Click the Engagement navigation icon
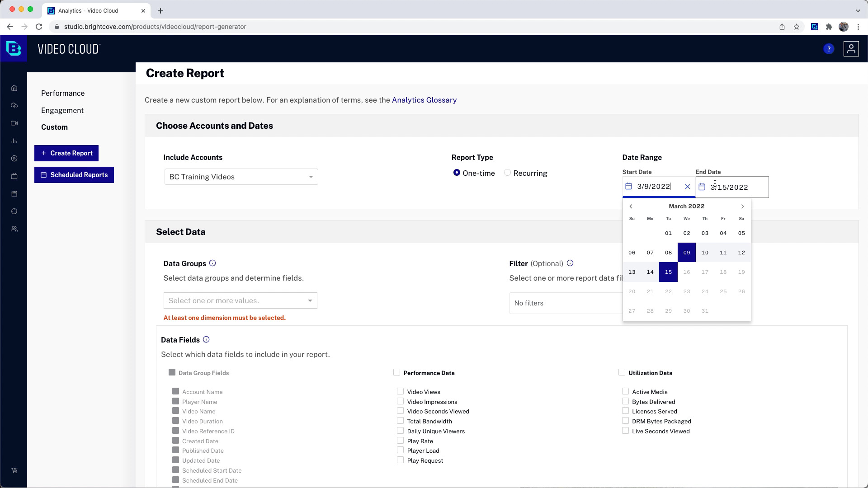 click(x=62, y=110)
